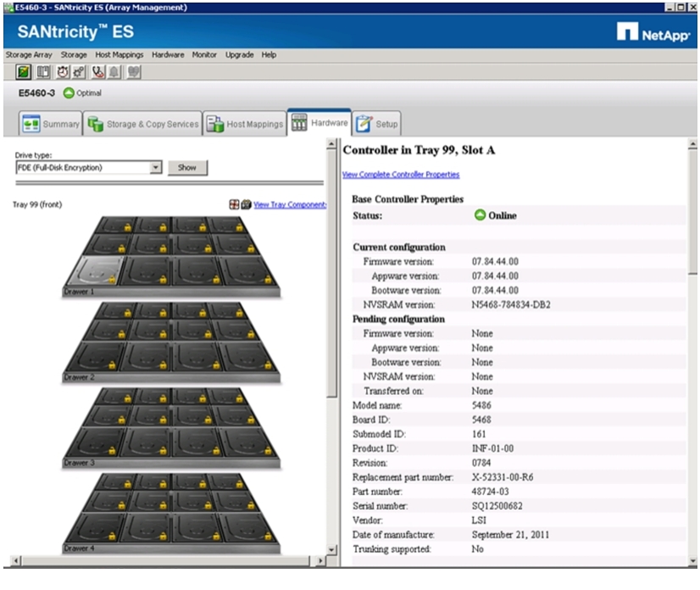The image size is (700, 590).
Task: Open the Storage menu
Action: pyautogui.click(x=74, y=55)
